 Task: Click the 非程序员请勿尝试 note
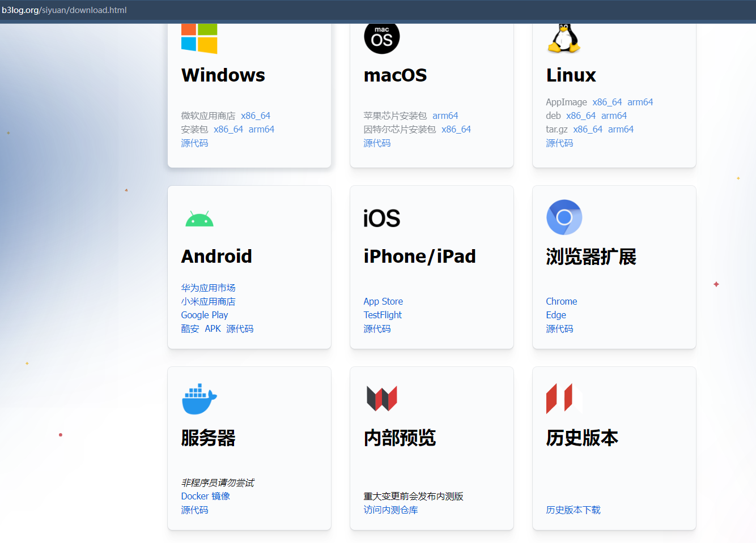[218, 482]
